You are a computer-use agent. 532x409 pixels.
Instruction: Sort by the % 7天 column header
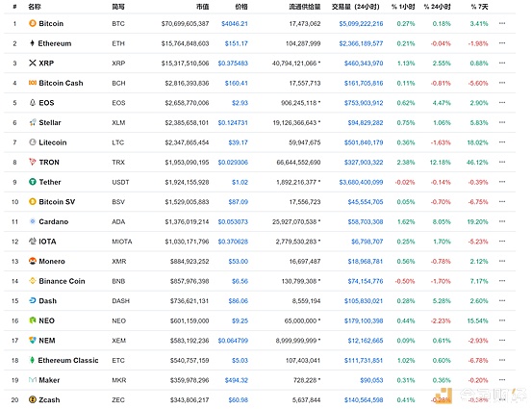click(x=479, y=7)
